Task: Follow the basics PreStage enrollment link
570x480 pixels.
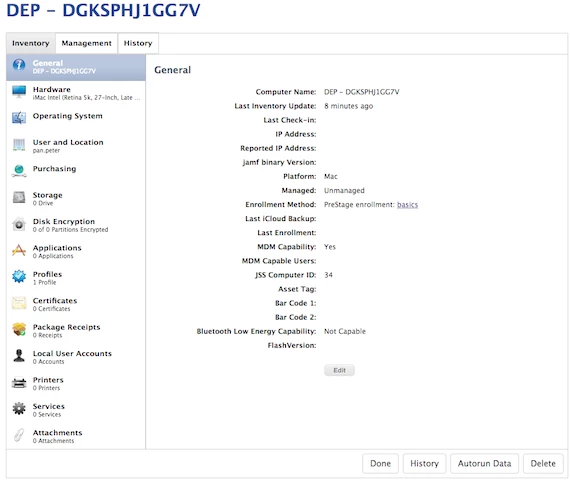Action: [x=407, y=205]
